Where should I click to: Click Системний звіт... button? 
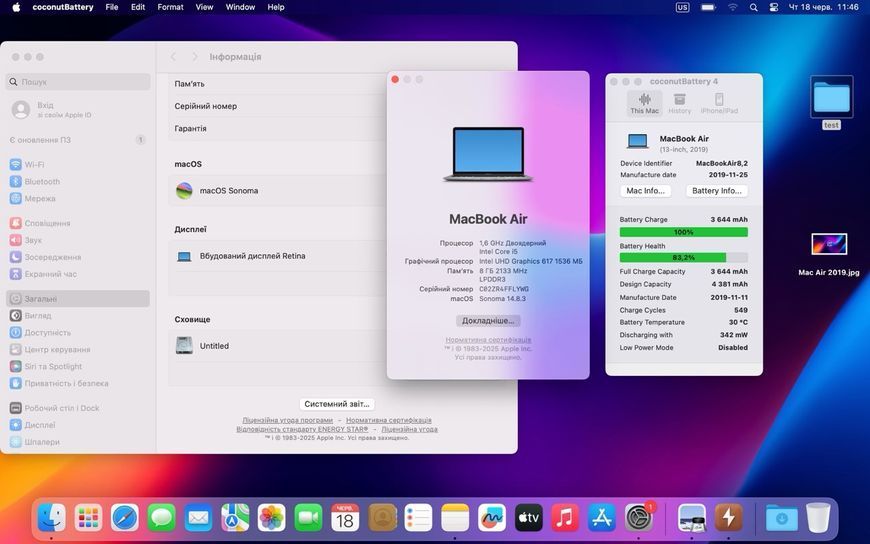point(337,404)
